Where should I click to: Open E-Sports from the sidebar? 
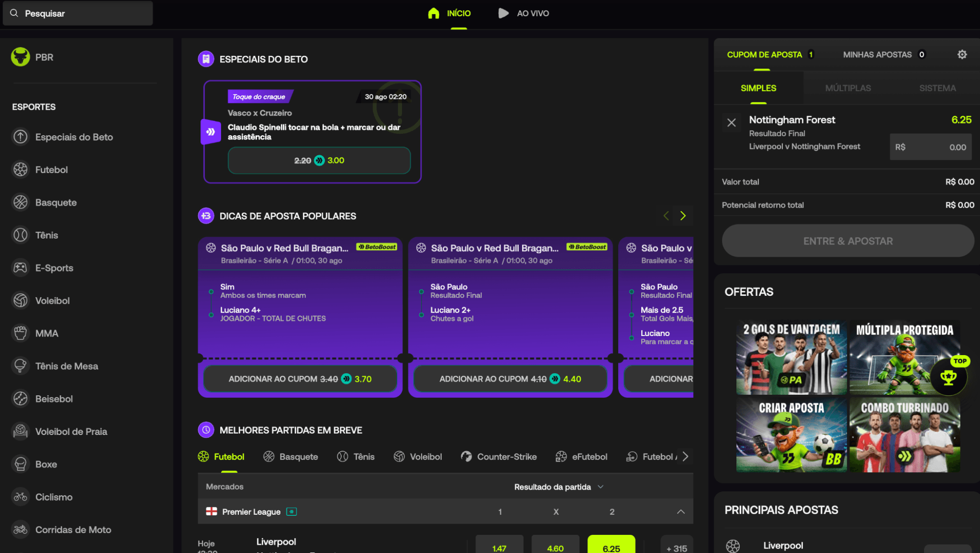[x=42, y=268]
